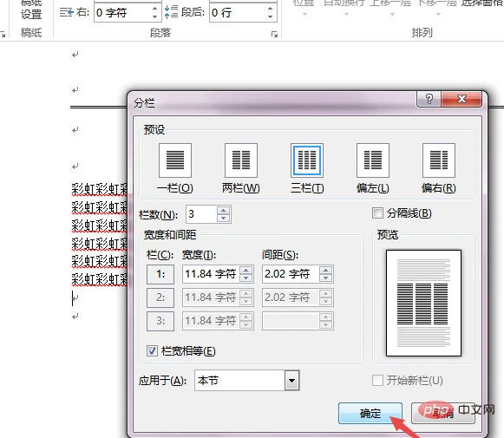The height and width of the screenshot is (438, 504).
Task: Click the 段后 0 行 field
Action: point(238,13)
